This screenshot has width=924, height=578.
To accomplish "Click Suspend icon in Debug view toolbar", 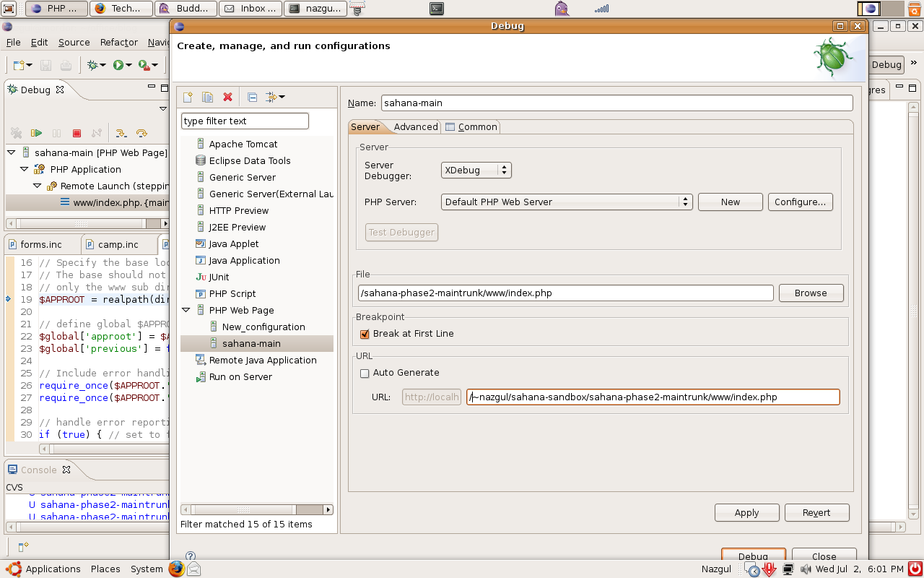I will click(56, 133).
